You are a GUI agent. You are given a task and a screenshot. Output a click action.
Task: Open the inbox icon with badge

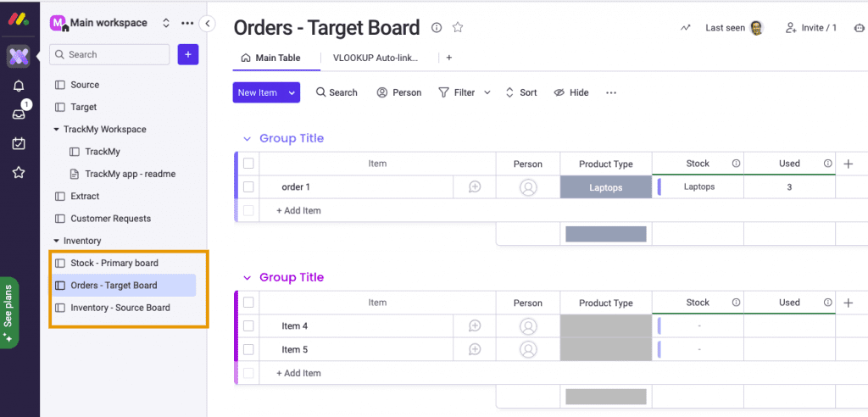click(x=19, y=114)
